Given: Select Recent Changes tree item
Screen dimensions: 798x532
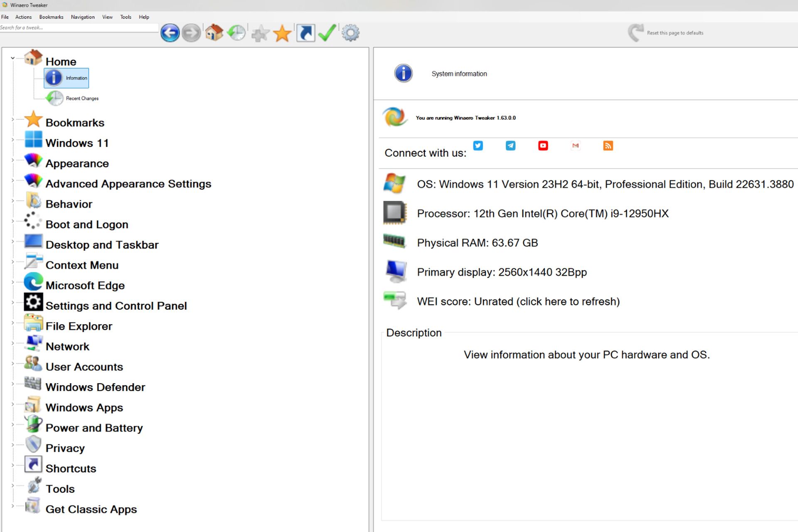Looking at the screenshot, I should 82,99.
